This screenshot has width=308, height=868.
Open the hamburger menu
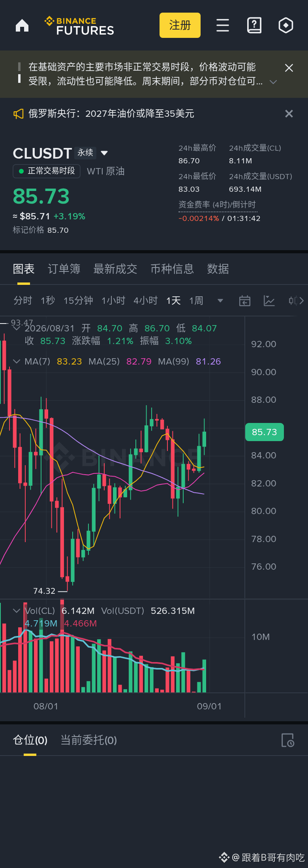point(223,25)
